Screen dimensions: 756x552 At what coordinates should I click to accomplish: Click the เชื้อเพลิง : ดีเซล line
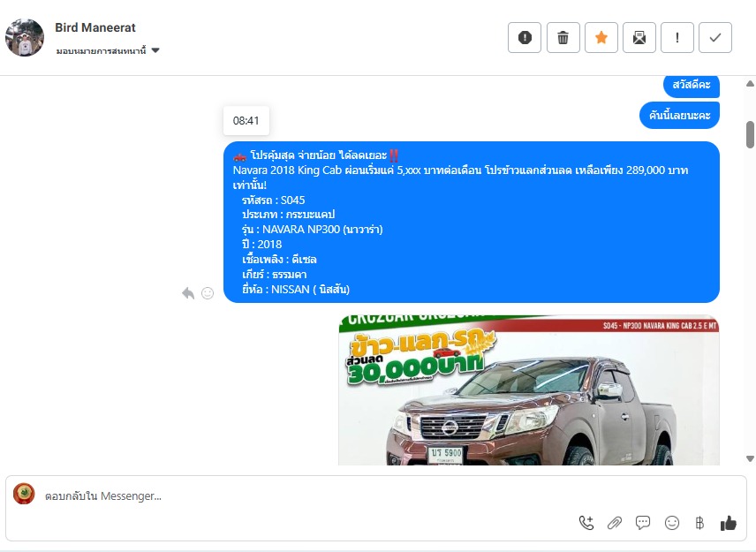pos(279,260)
